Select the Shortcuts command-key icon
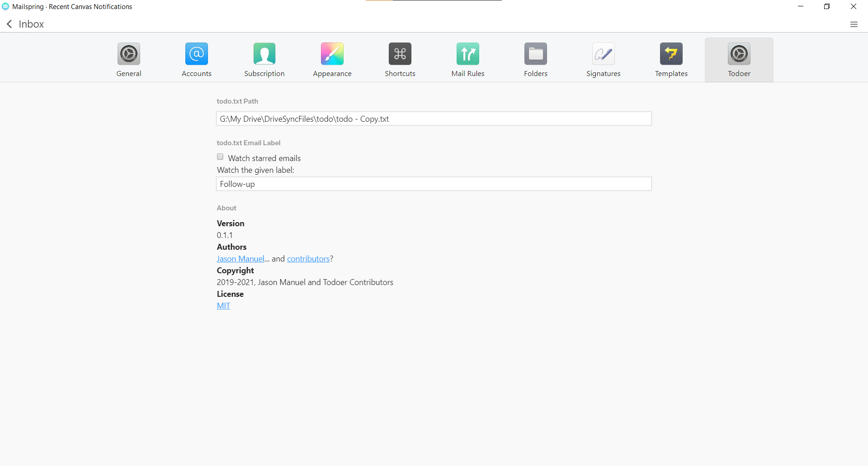 click(400, 54)
